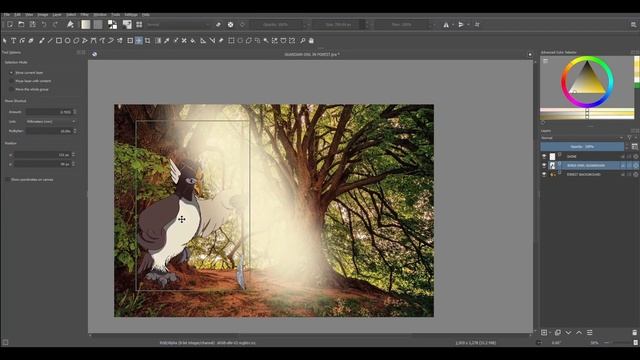Select the Color Sampler eyedropper tool
This screenshot has height=360, width=640.
click(x=167, y=41)
